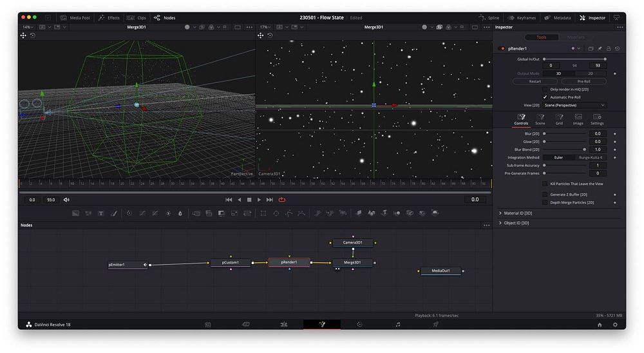
Task: Expand the Object ID [3D] section
Action: coord(500,223)
